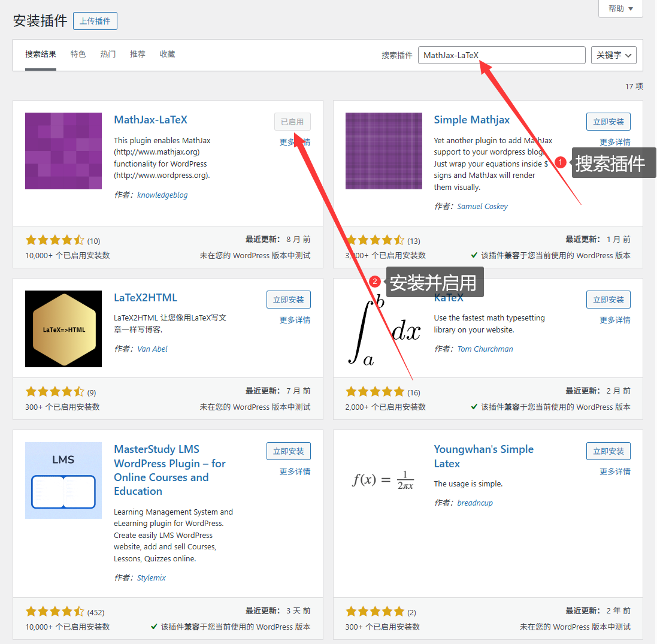Install Youngwhan's Simple Latex plugin now
657x644 pixels.
[x=608, y=451]
